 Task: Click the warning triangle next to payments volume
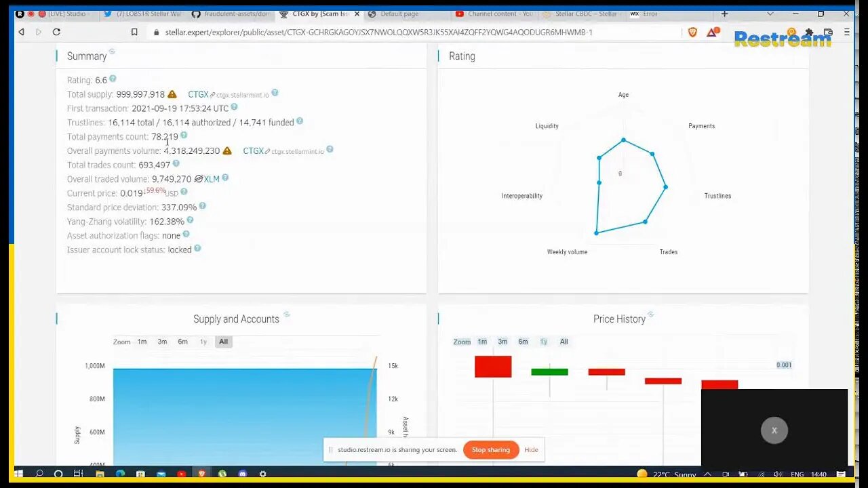tap(227, 150)
